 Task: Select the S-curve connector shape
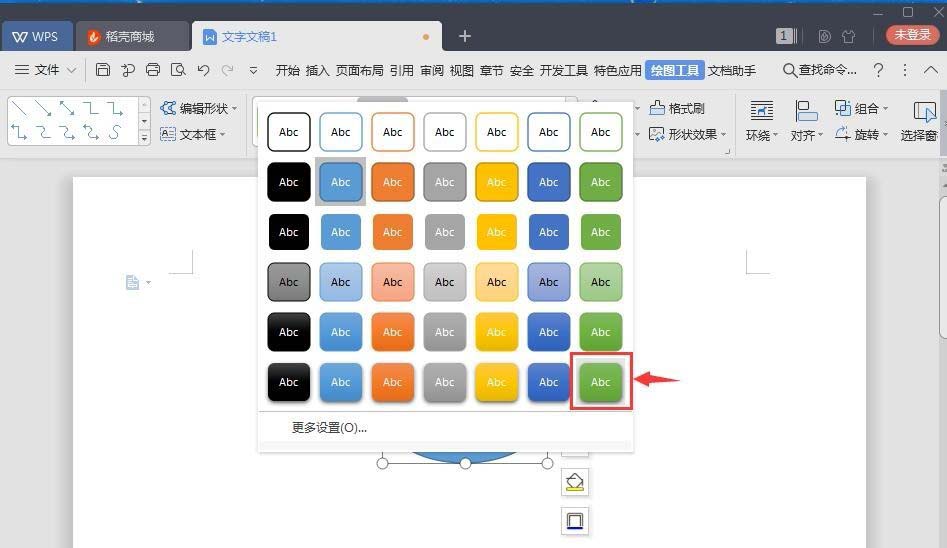[115, 132]
